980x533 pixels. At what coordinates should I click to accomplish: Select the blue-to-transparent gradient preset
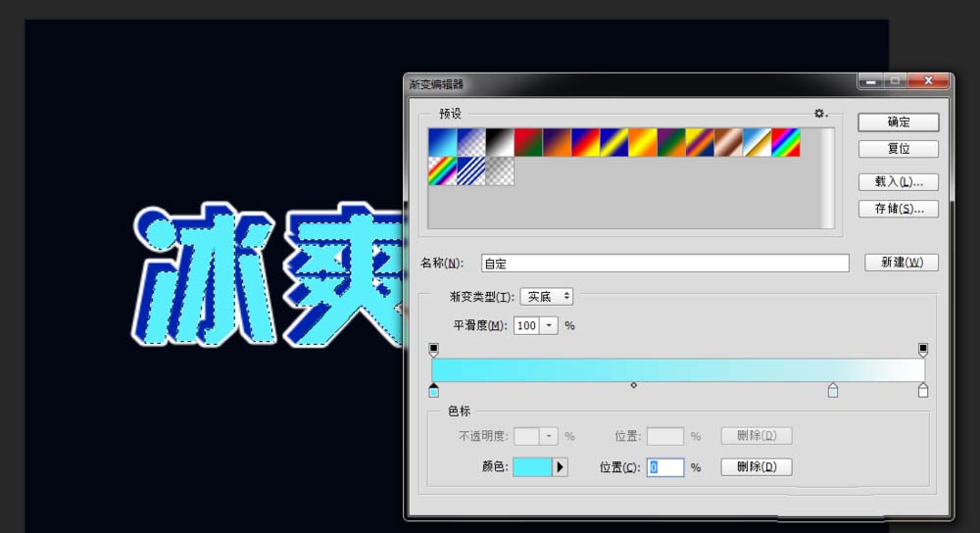[x=471, y=142]
